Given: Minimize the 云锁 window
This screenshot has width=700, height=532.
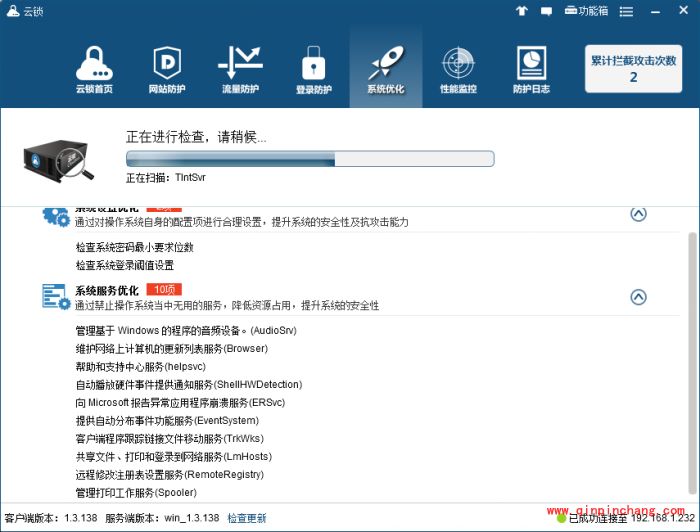Looking at the screenshot, I should pyautogui.click(x=655, y=12).
